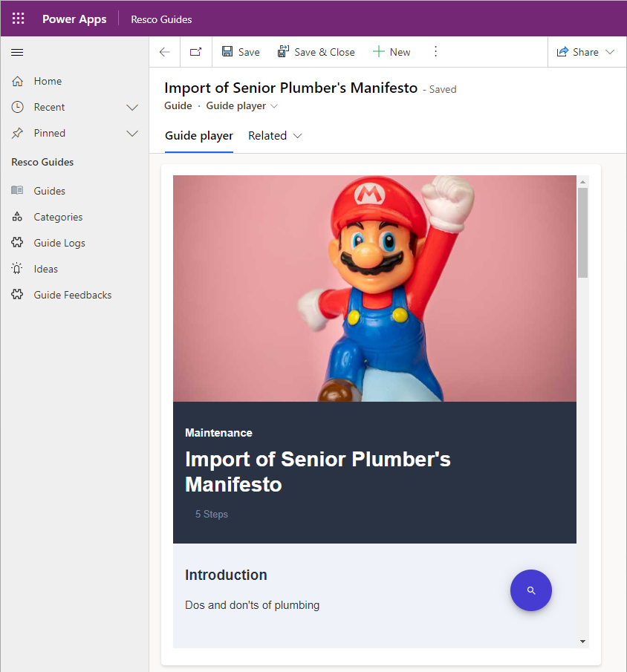The width and height of the screenshot is (627, 672).
Task: Click the Save disk icon
Action: 227,52
